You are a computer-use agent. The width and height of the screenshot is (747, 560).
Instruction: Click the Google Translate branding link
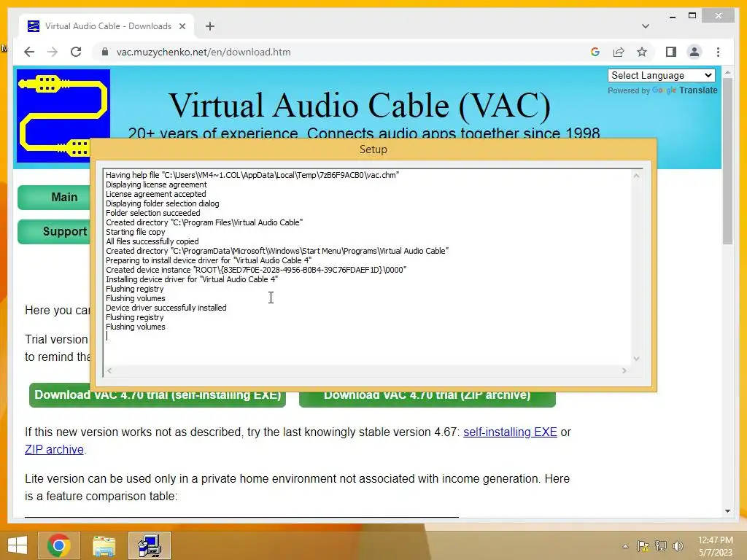pyautogui.click(x=684, y=90)
